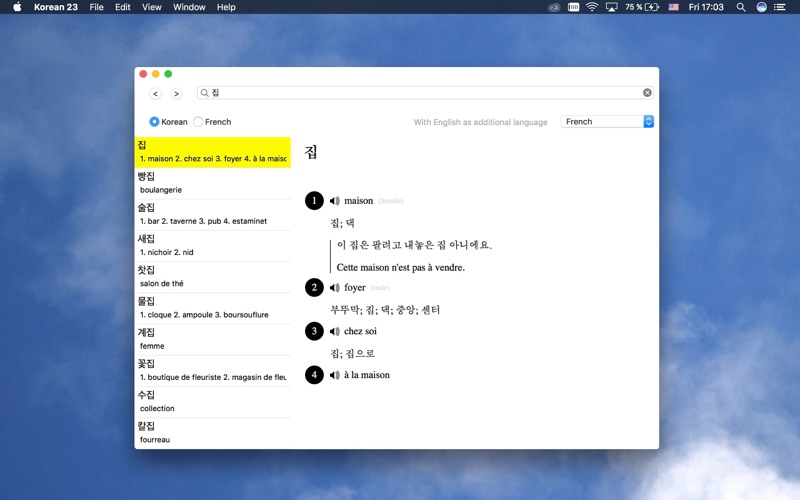Viewport: 800px width, 500px height.
Task: Click the Creative Cloud menu bar icon
Action: click(554, 7)
